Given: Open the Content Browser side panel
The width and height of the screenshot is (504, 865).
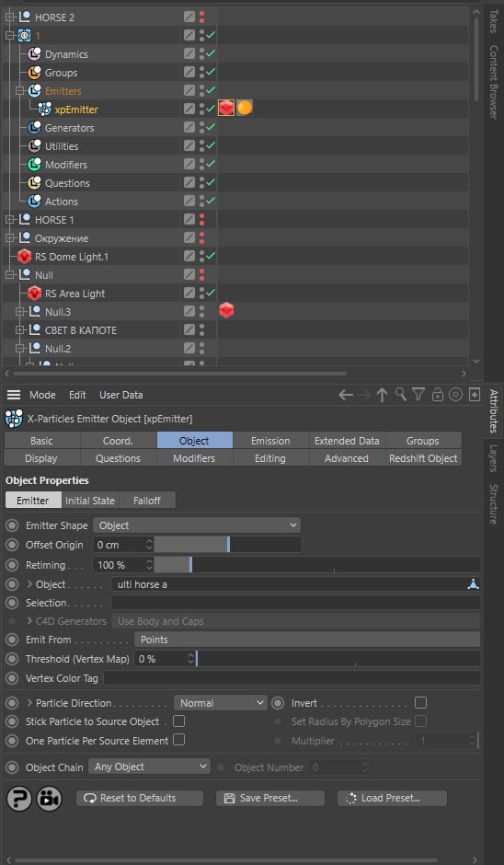Looking at the screenshot, I should click(x=493, y=82).
